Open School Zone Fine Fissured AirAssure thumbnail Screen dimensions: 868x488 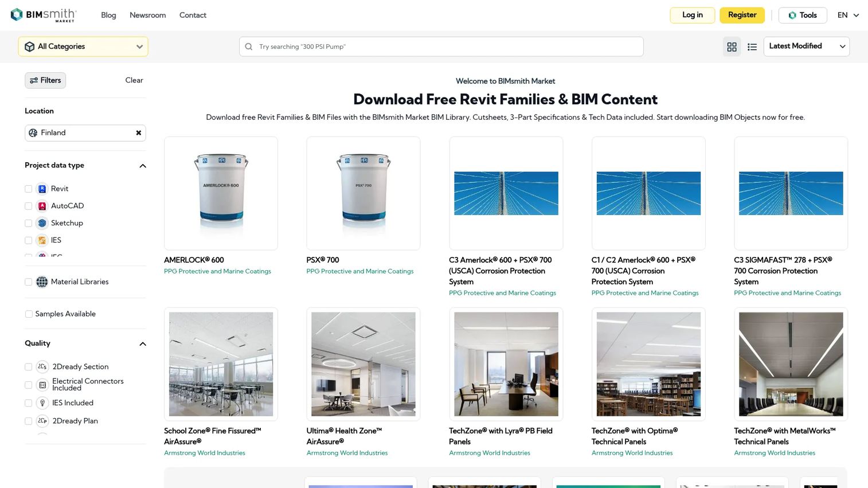pos(221,364)
